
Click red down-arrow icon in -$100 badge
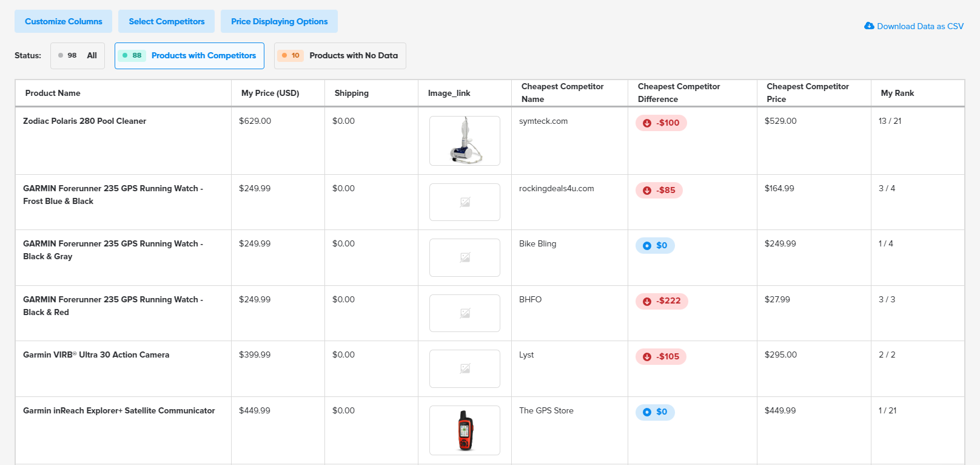(x=647, y=123)
